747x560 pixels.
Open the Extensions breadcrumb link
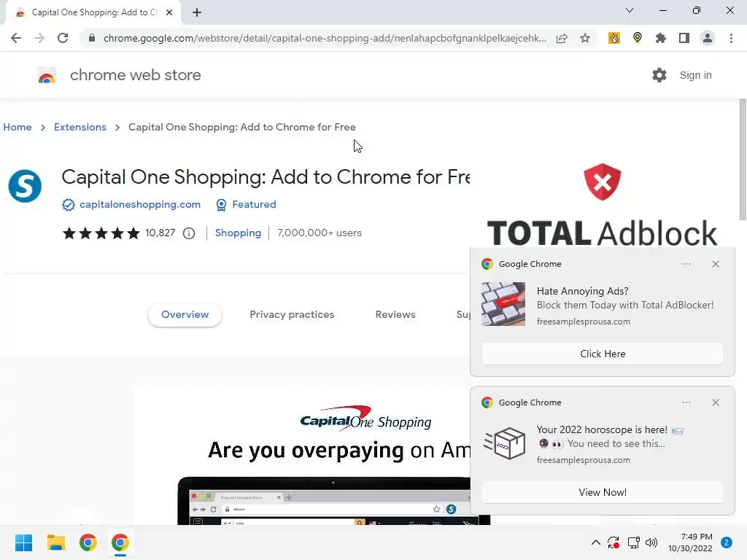80,127
